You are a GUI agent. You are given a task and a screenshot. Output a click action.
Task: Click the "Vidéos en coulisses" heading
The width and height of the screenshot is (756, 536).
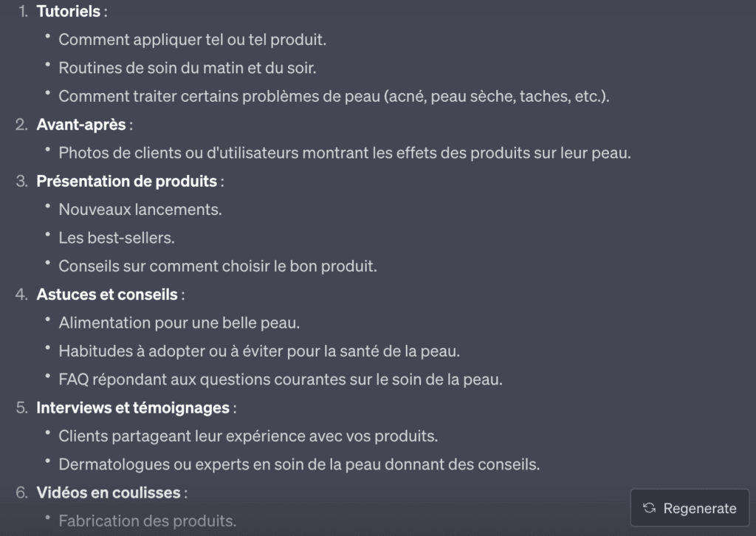tap(109, 492)
